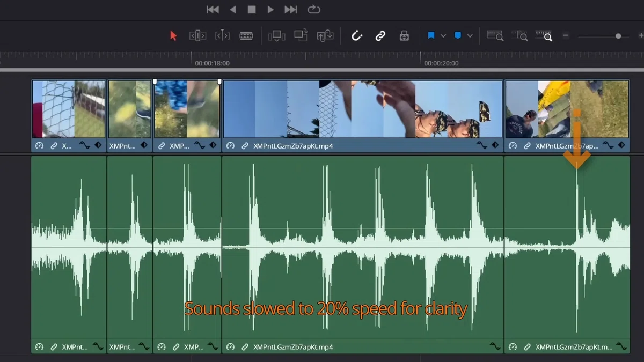Stop playback
The height and width of the screenshot is (362, 644).
point(252,9)
